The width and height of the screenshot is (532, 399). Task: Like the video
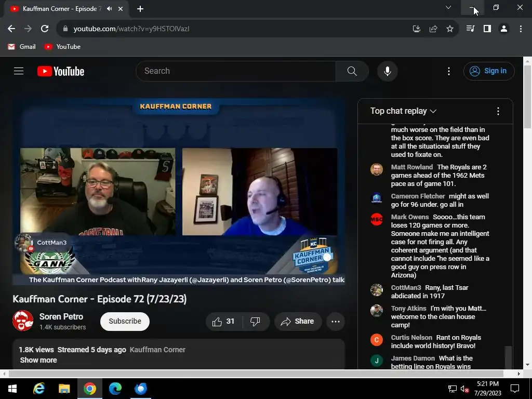[x=224, y=321]
